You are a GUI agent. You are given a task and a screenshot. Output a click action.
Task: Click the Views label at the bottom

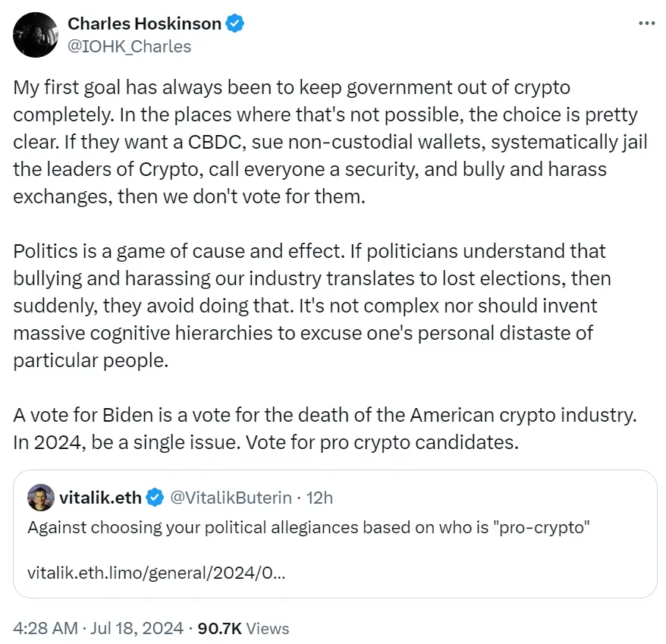click(x=268, y=628)
